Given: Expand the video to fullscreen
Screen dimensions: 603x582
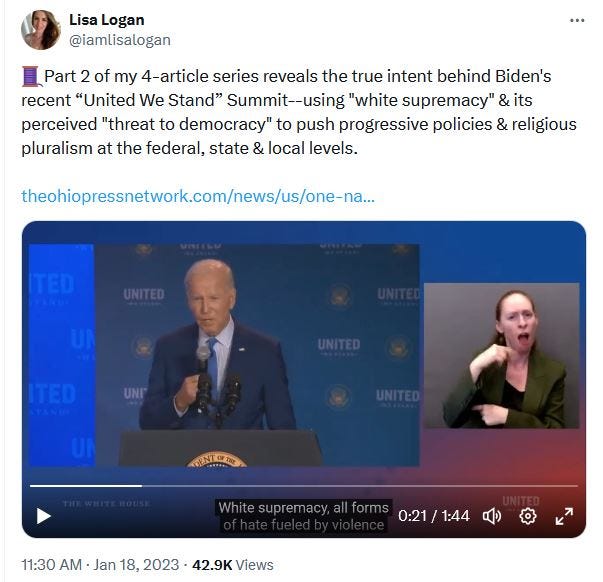Looking at the screenshot, I should [x=564, y=516].
